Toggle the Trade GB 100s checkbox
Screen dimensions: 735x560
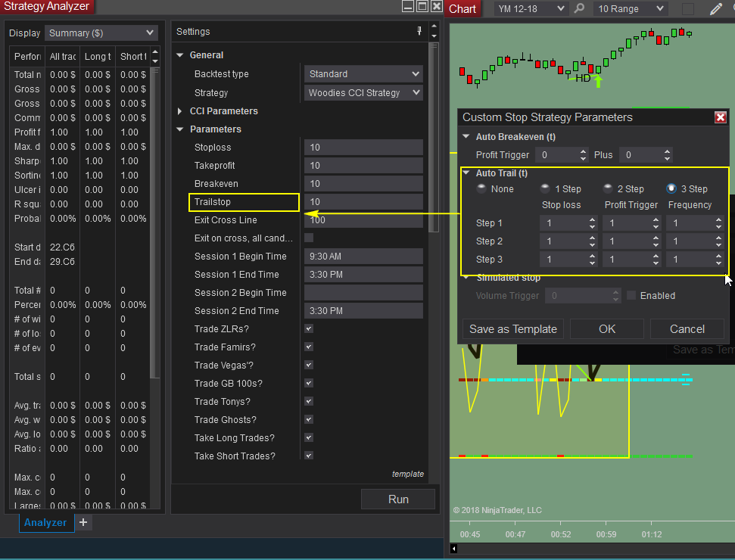[x=308, y=383]
